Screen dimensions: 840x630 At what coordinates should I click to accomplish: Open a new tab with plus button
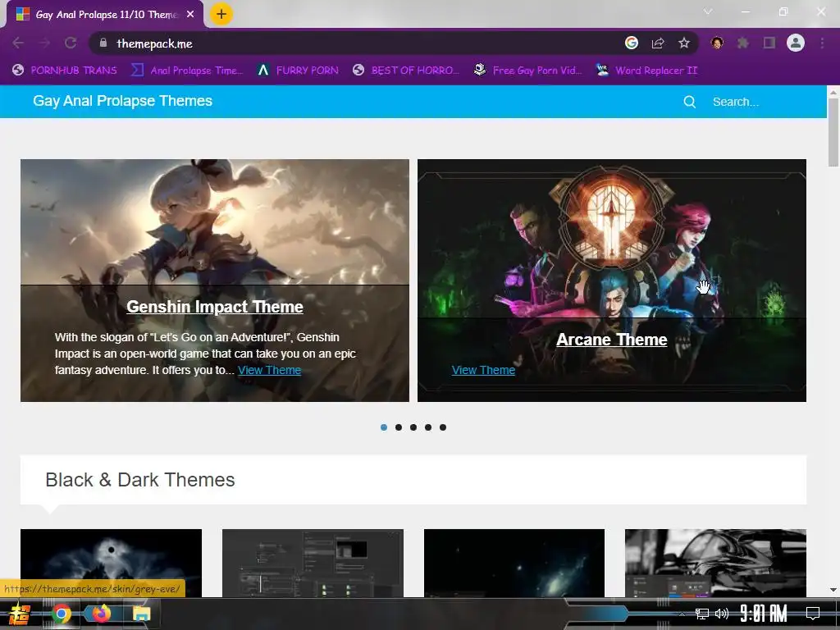click(x=221, y=14)
